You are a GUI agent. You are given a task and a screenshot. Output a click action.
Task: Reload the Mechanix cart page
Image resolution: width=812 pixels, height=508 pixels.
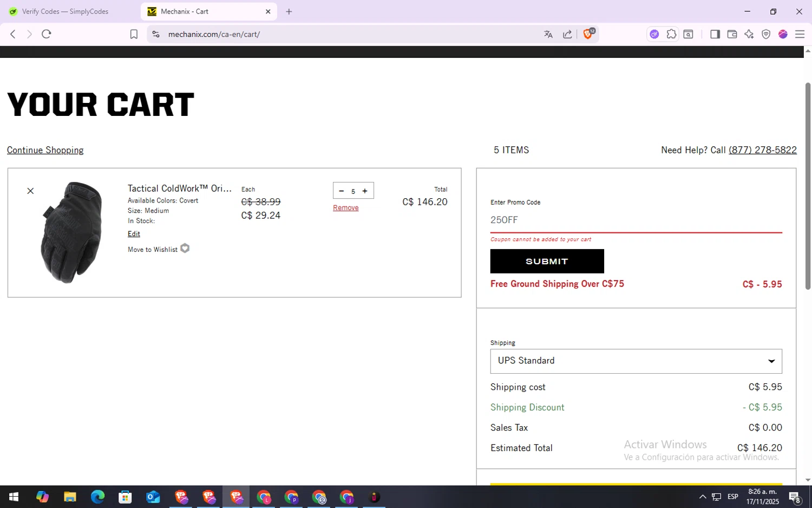[x=47, y=34]
